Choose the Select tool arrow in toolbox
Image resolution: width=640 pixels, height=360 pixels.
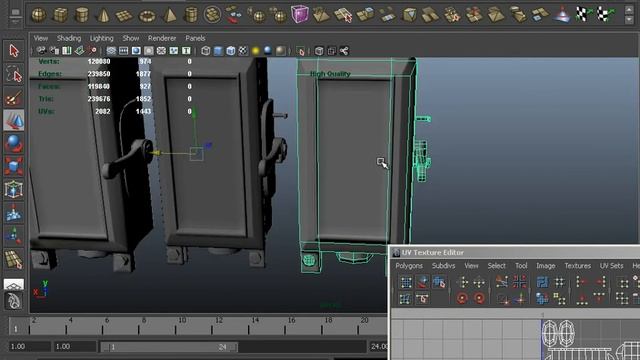coord(14,51)
